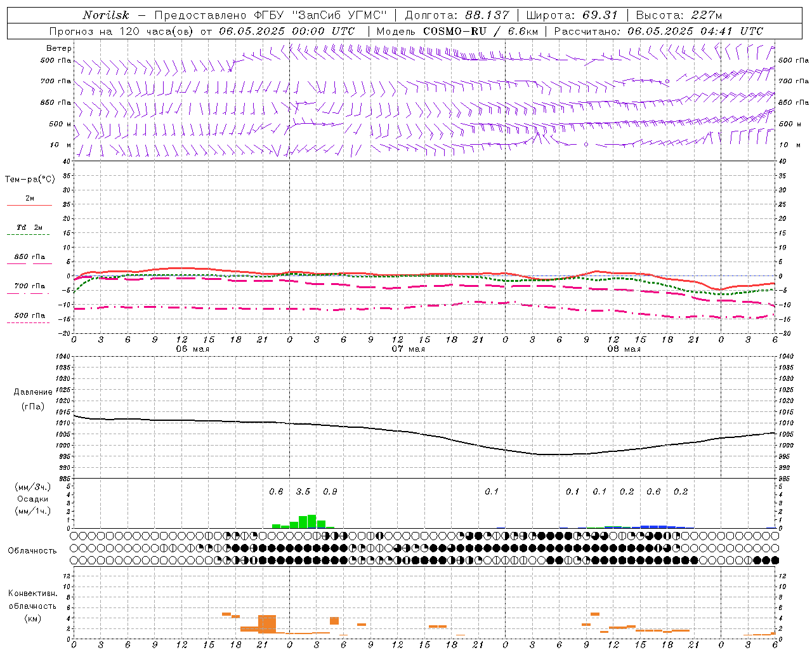Click the (гПа) unit under Давление
This screenshot has height=650, width=812.
tap(32, 407)
